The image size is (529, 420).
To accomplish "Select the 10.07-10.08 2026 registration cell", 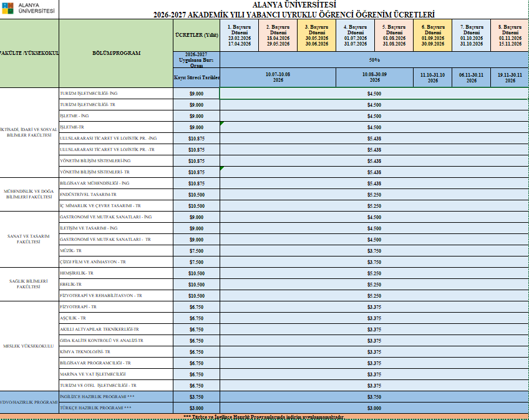I will pos(278,77).
